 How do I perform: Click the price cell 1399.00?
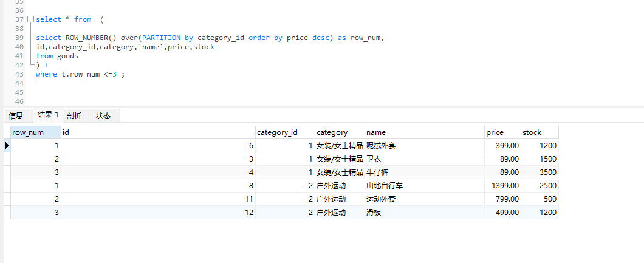click(x=502, y=185)
